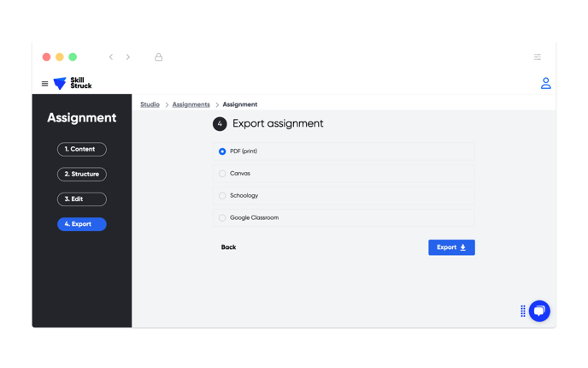Minimize window with yellow traffic light

tap(60, 57)
